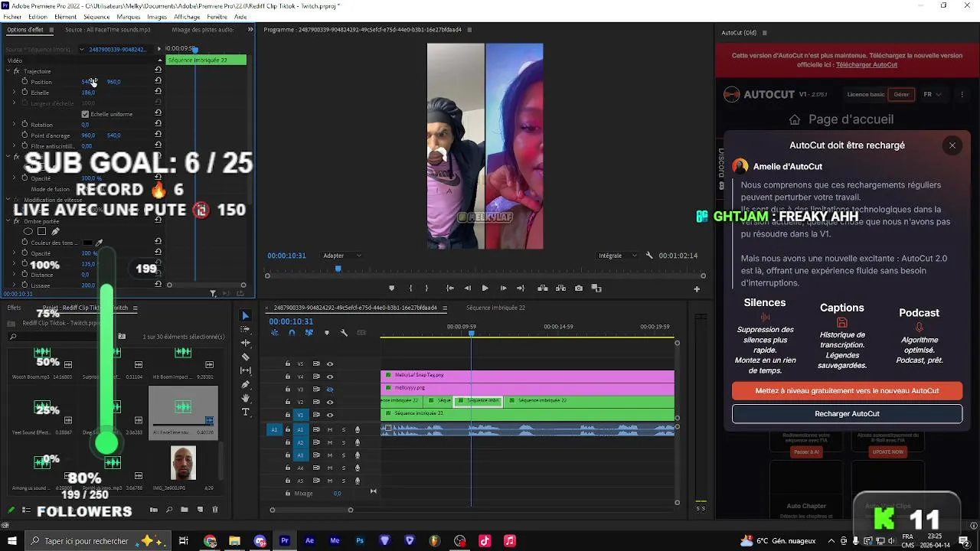Viewport: 980px width, 551px height.
Task: Open the Séquence menu
Action: 96,17
